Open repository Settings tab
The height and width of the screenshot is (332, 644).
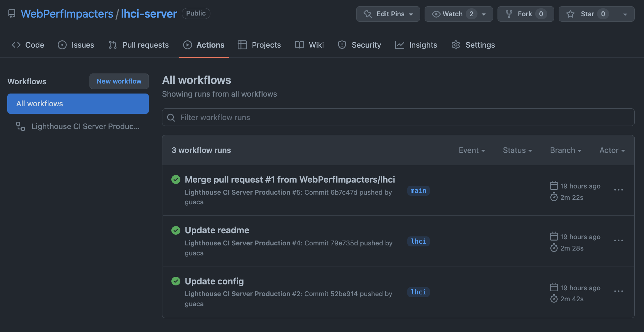click(x=473, y=45)
